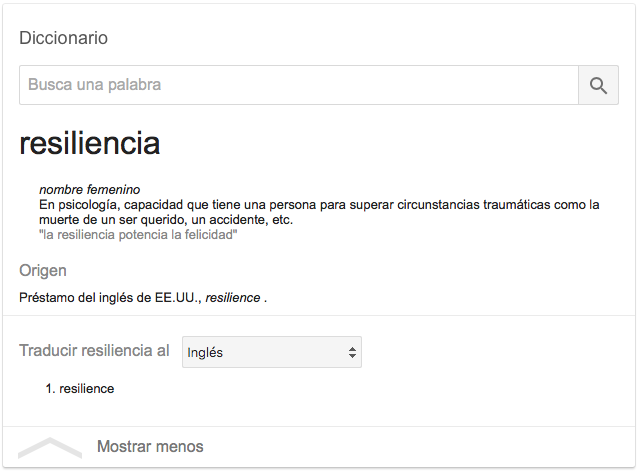Click the "Traducir resiliencia al" label
Screen dimensions: 639x472
[94, 351]
